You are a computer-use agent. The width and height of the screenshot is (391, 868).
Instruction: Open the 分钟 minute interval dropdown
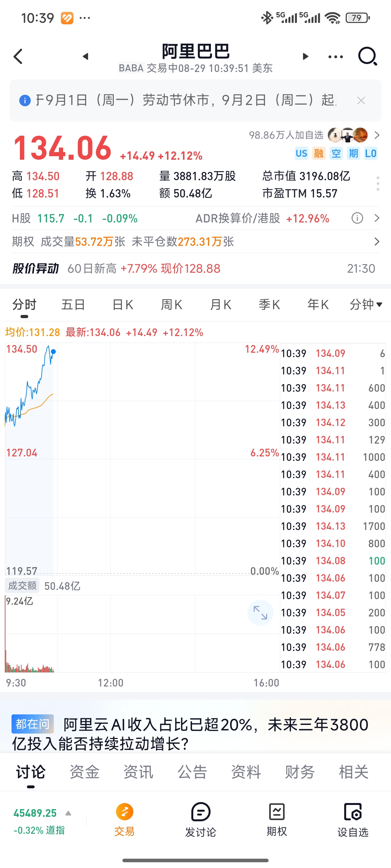pyautogui.click(x=366, y=305)
